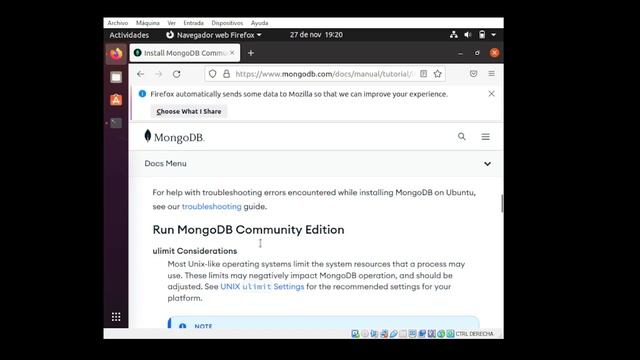Open the UNIX ulimit Settings link

pyautogui.click(x=262, y=287)
